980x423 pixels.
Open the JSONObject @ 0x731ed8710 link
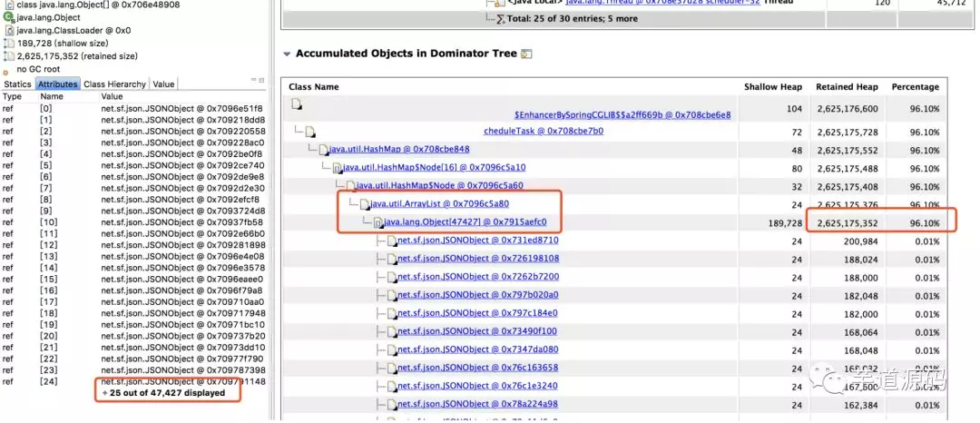[478, 240]
